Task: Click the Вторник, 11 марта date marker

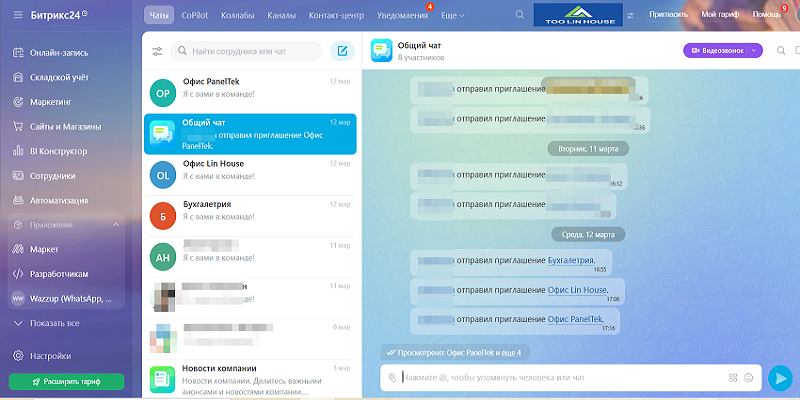Action: pos(588,149)
